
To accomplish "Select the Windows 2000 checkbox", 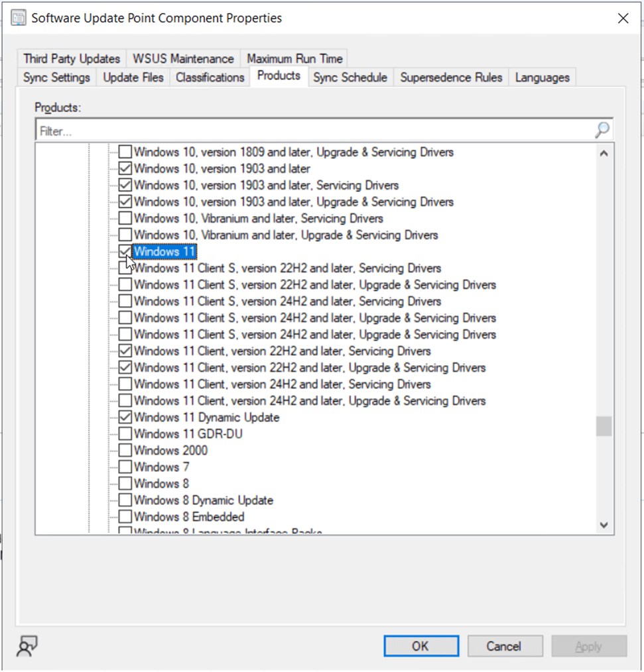I will 125,451.
